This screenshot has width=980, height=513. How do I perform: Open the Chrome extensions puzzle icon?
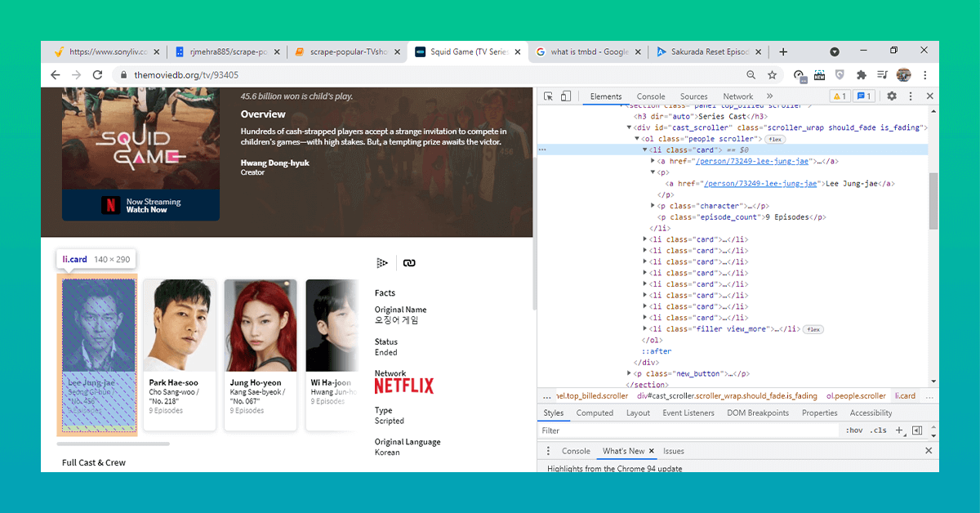(861, 75)
